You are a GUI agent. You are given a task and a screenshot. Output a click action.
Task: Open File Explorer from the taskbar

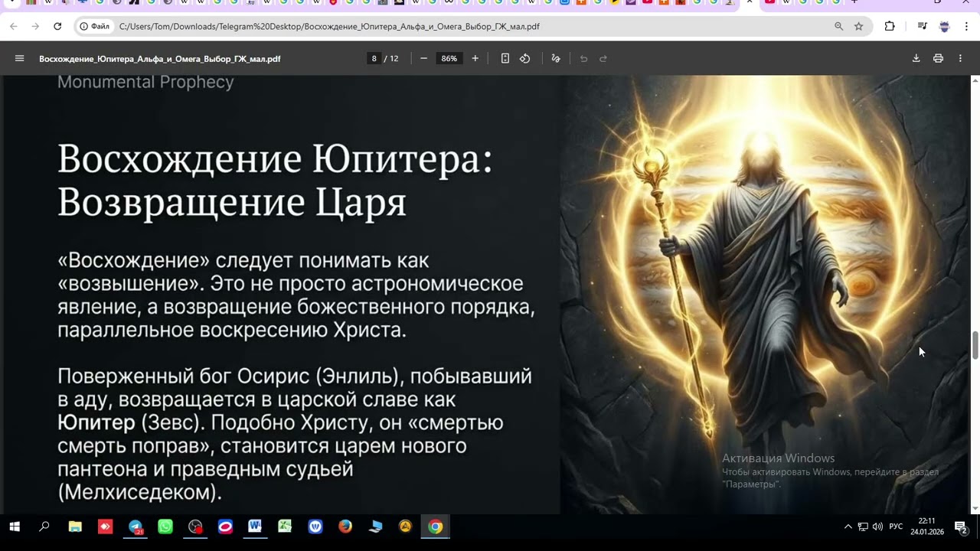[75, 527]
